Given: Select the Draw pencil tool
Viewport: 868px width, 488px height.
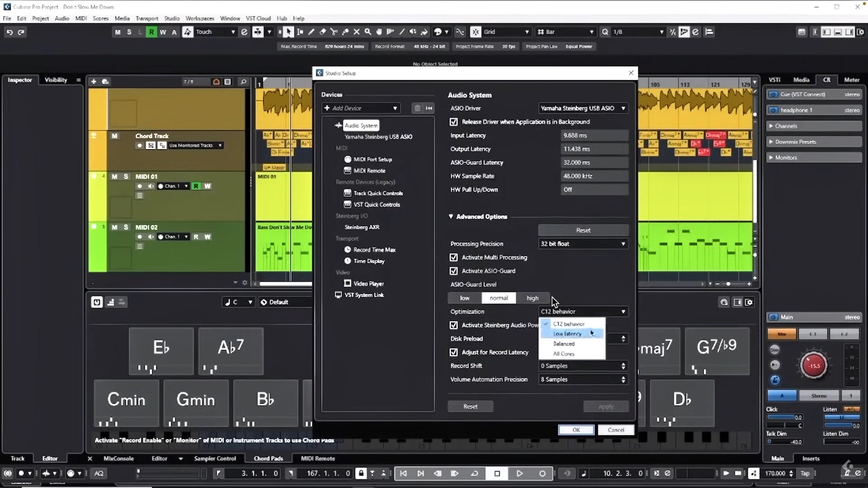Looking at the screenshot, I should pyautogui.click(x=311, y=32).
